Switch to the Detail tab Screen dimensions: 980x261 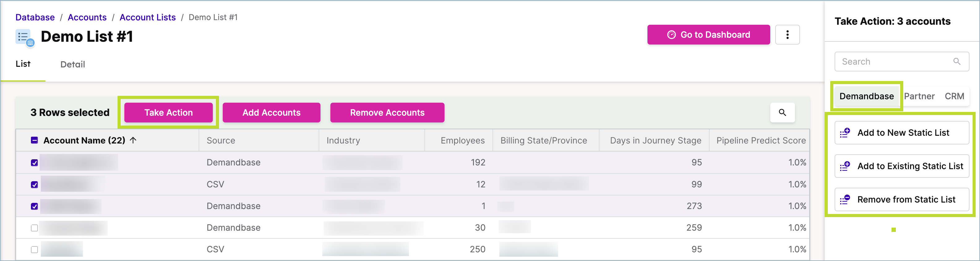point(73,64)
